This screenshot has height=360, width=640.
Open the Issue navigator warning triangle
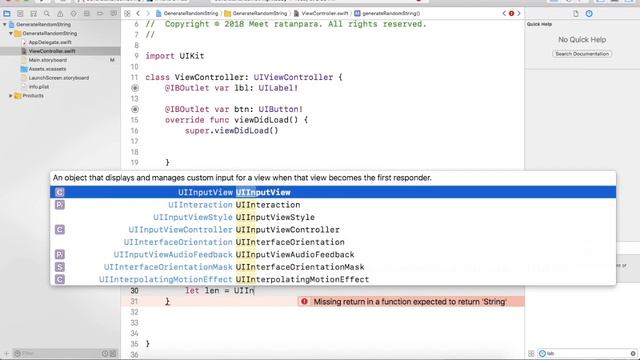[x=60, y=13]
